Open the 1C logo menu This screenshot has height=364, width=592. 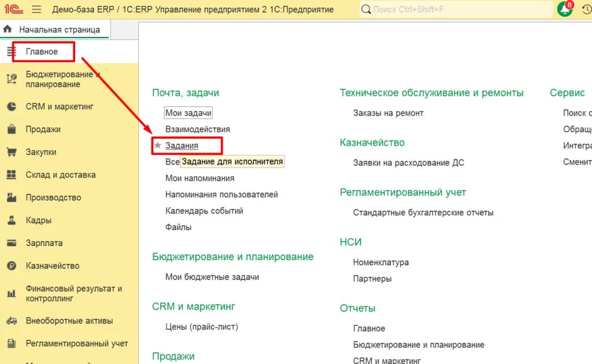(x=14, y=9)
